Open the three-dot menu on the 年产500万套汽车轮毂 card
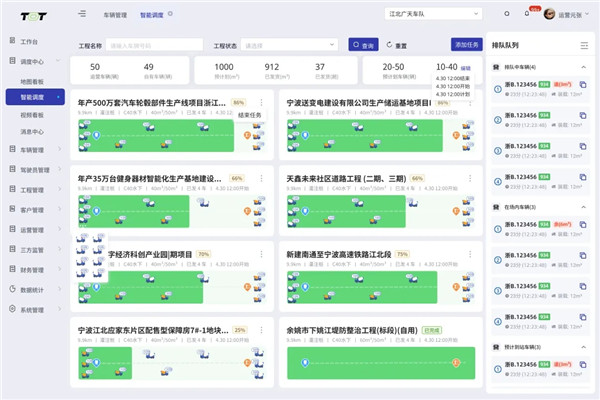 [263, 102]
